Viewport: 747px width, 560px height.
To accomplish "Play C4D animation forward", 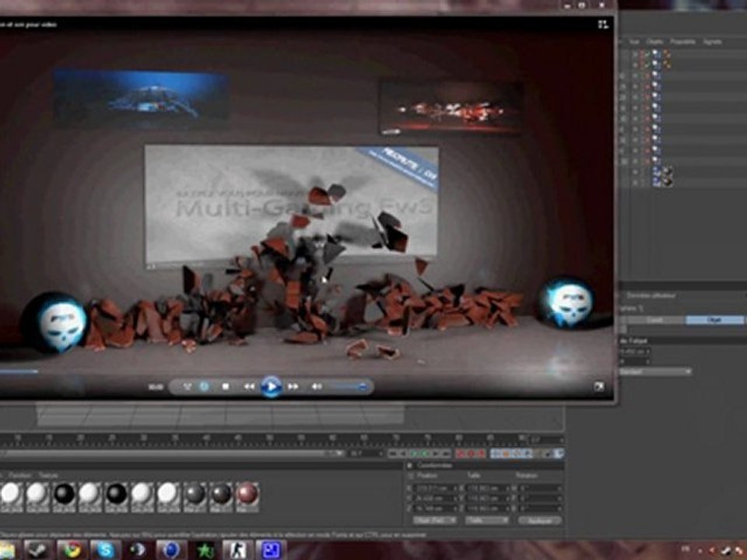I will 426,453.
